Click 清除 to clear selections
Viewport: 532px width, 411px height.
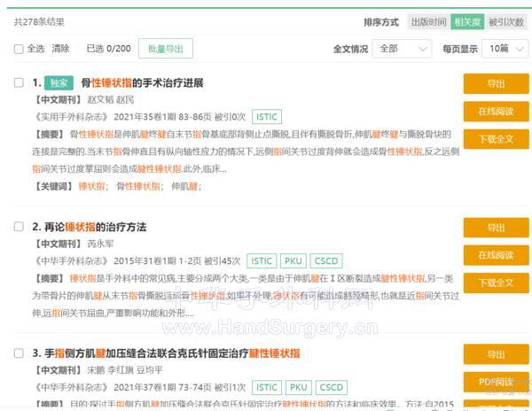coord(60,49)
